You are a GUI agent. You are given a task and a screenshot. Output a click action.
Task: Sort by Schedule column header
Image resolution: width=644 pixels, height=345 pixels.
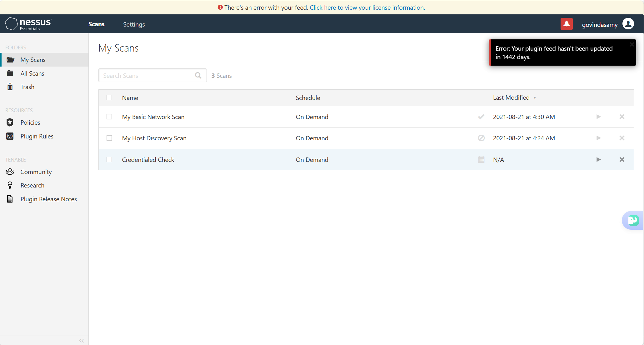click(x=308, y=98)
